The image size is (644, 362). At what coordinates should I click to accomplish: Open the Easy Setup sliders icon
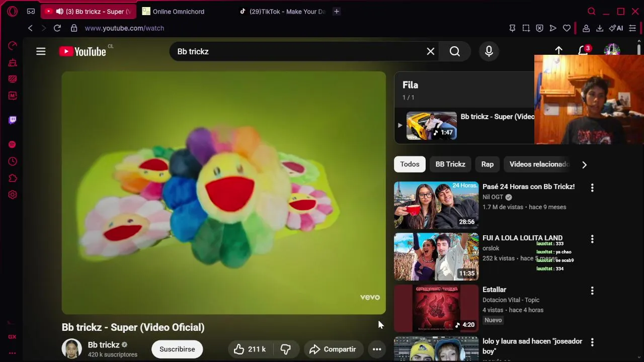point(632,28)
